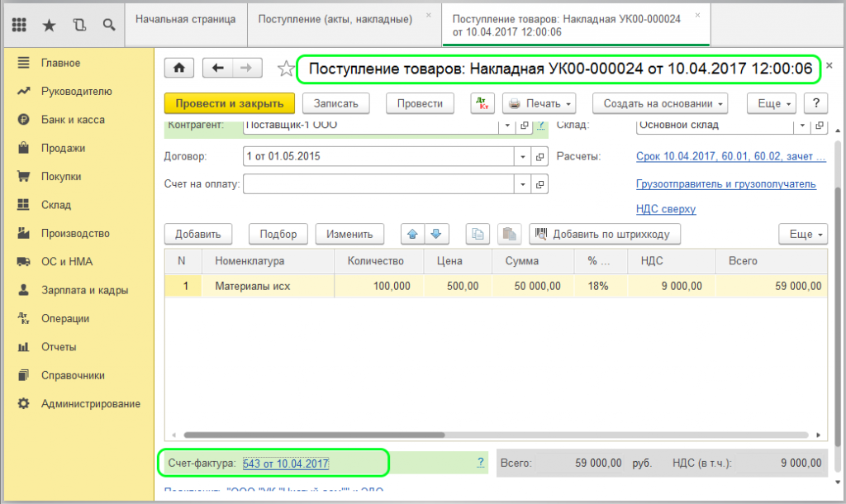Move row down with arrow icon
846x504 pixels.
click(x=435, y=234)
